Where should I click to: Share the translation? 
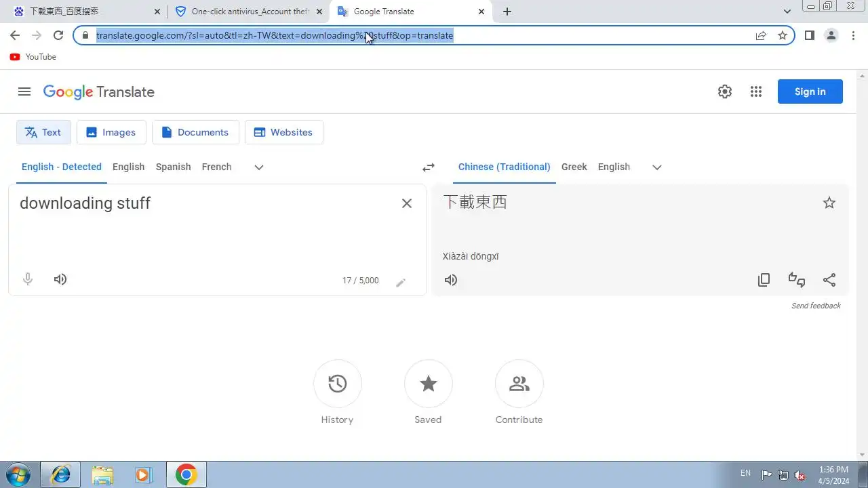(829, 280)
